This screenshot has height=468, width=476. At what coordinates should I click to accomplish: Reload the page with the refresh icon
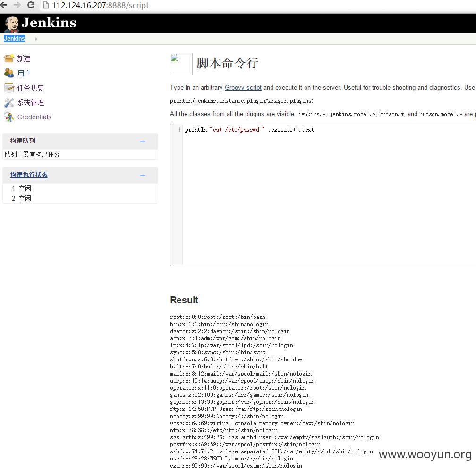click(31, 5)
